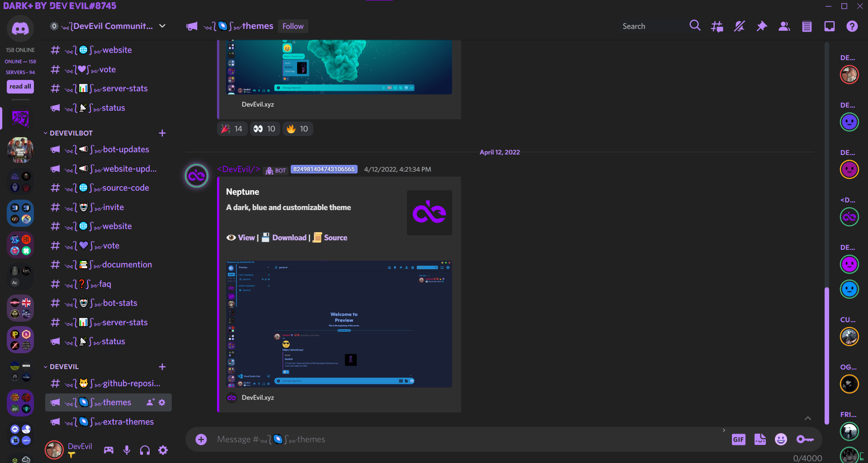868x463 pixels.
Task: Open User Settings with the gear icon
Action: point(163,450)
